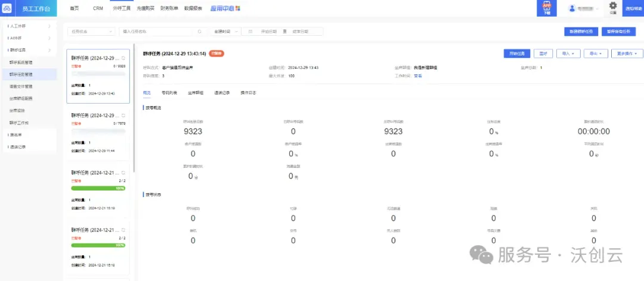Open the 更多操作 dropdown

pos(627,54)
